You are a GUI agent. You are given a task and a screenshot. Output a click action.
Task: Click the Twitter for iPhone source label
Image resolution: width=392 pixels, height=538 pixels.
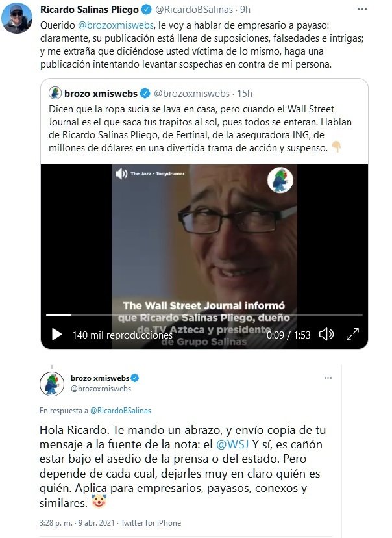click(151, 523)
